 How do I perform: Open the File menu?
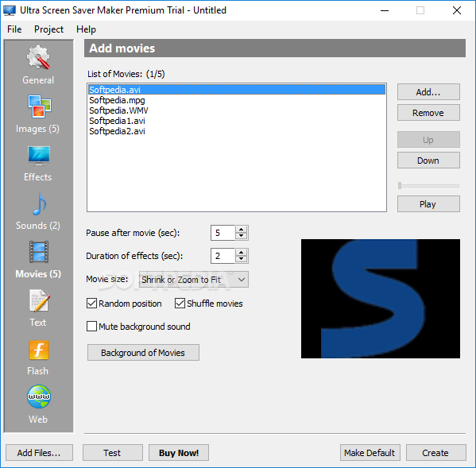14,29
